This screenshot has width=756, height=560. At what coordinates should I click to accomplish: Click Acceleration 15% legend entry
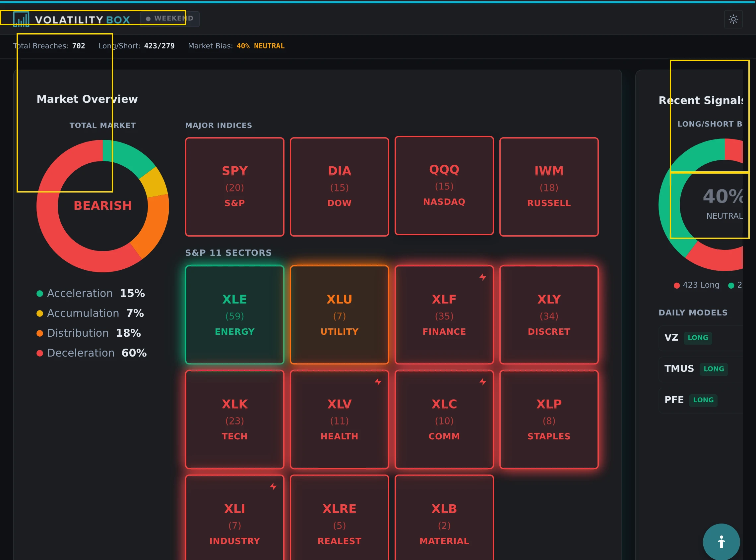(x=91, y=294)
